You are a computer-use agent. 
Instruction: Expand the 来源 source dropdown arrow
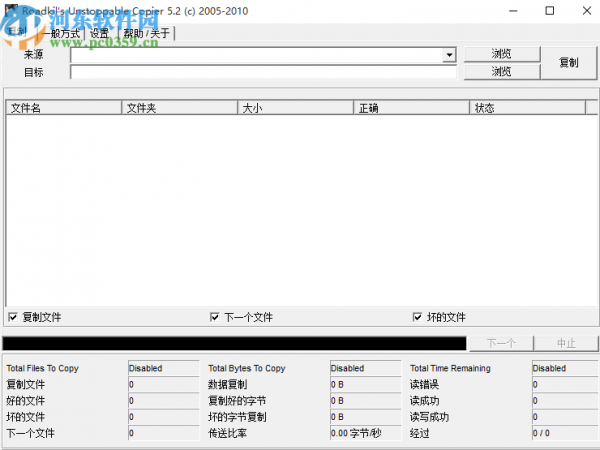(x=449, y=55)
